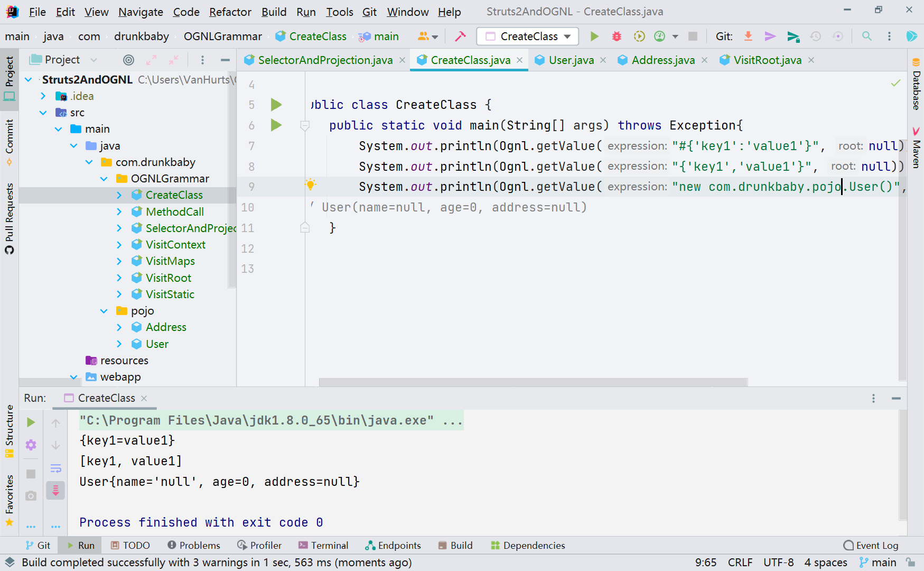Collapse the pojo folder in project tree
Image resolution: width=924 pixels, height=571 pixels.
pos(104,311)
